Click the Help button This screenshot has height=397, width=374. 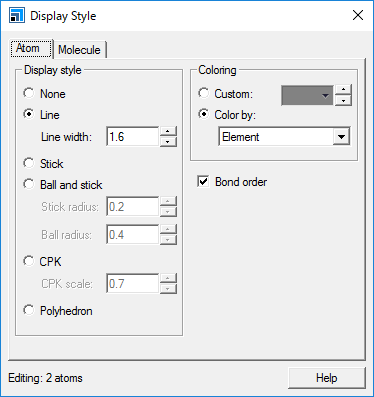pos(327,378)
